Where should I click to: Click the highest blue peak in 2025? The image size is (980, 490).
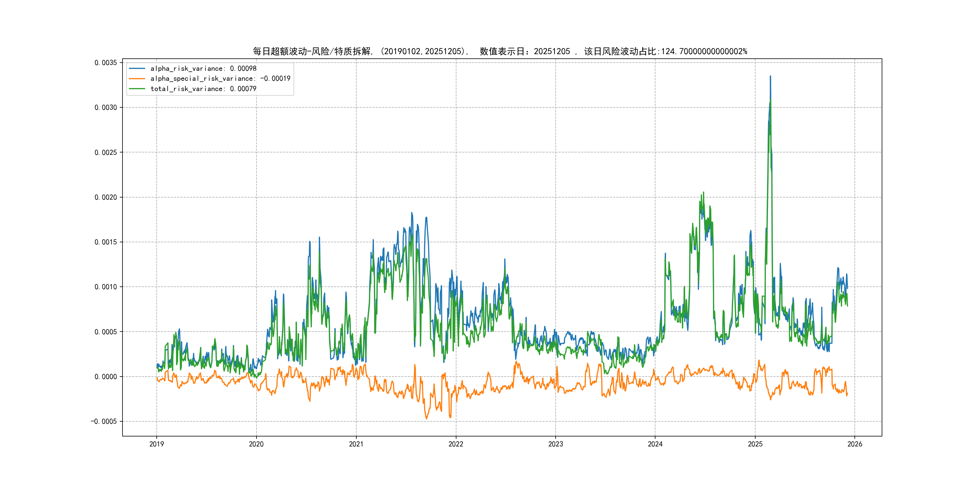770,77
